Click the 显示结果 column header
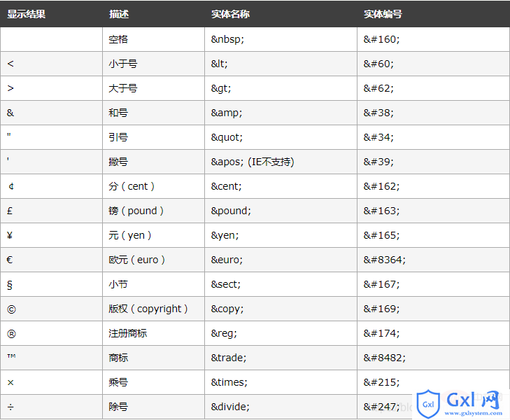Screen dimensions: 510x420 pos(27,14)
